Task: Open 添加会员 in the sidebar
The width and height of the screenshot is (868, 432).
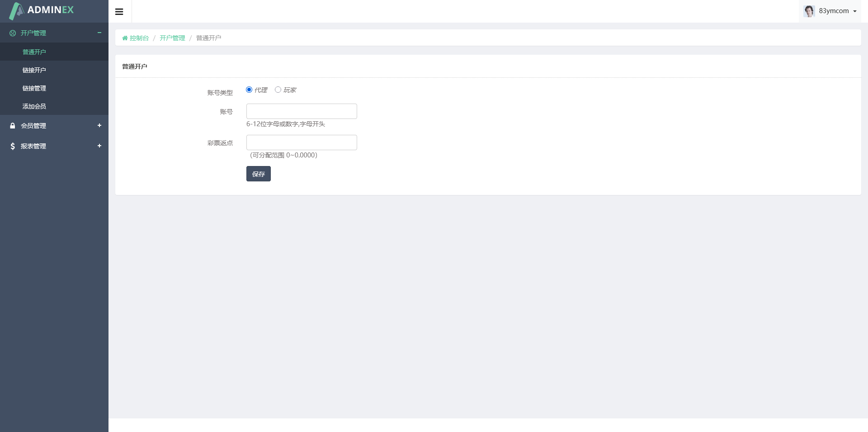Action: click(x=54, y=106)
